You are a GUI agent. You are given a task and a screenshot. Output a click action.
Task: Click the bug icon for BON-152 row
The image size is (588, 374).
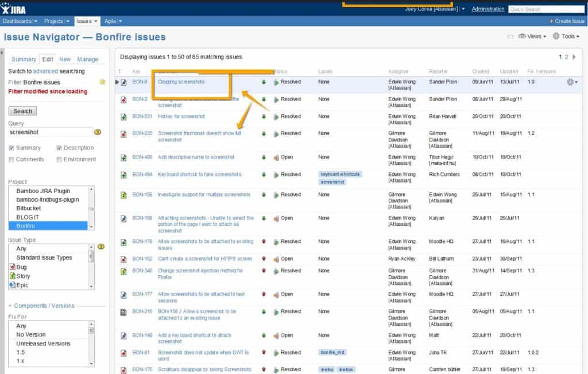tap(123, 259)
